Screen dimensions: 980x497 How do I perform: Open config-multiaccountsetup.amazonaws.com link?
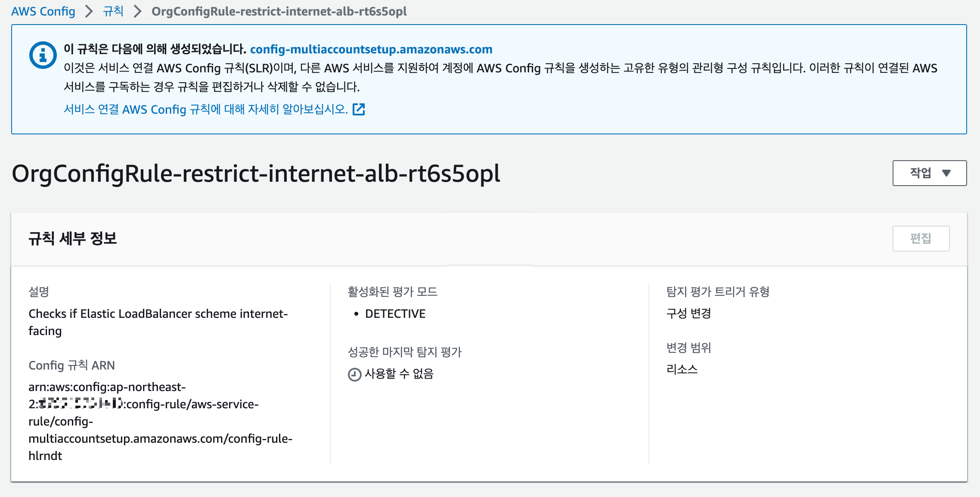[371, 49]
